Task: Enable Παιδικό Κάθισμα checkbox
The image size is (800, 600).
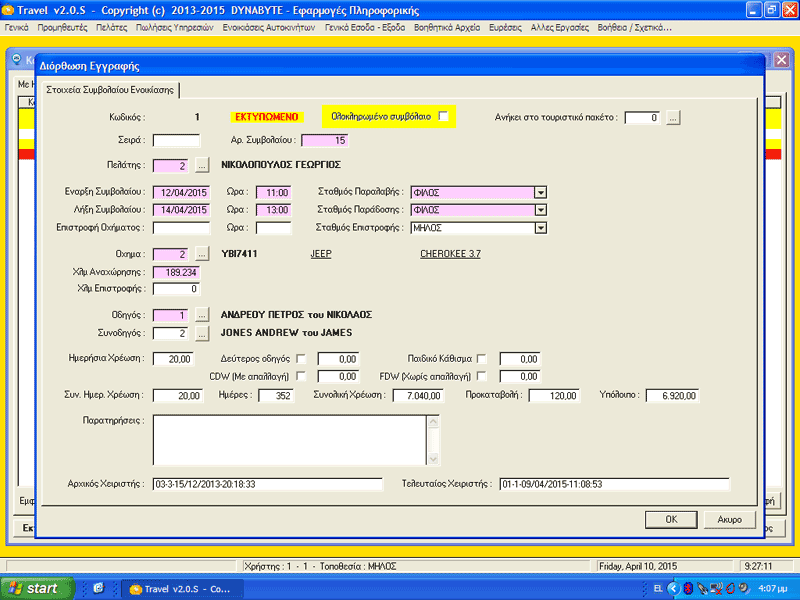Action: tap(481, 359)
